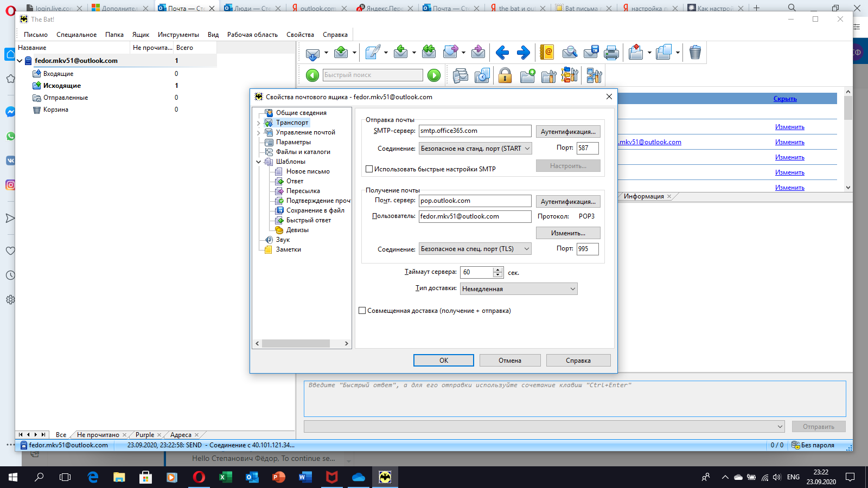This screenshot has height=488, width=868.
Task: Open SMTP Соединение dropdown (START)
Action: click(x=475, y=148)
